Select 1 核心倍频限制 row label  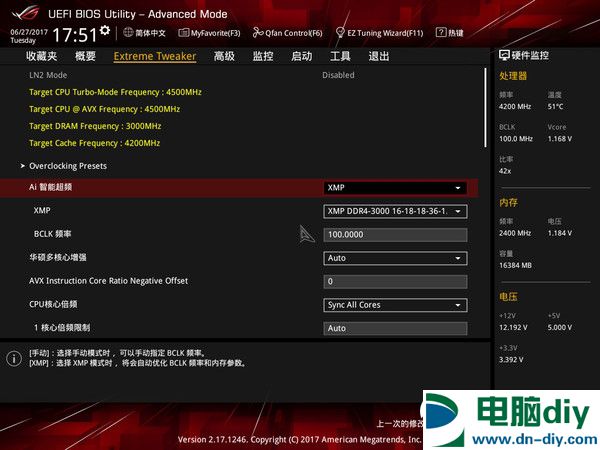pyautogui.click(x=62, y=328)
